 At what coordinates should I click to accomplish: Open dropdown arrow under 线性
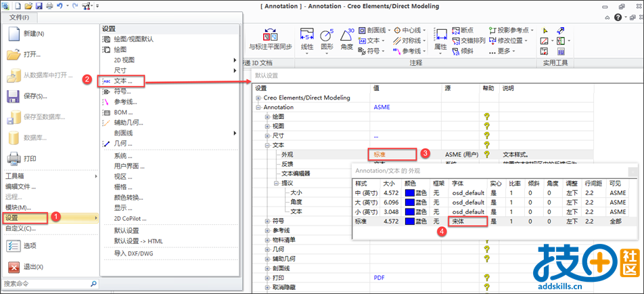pos(307,54)
